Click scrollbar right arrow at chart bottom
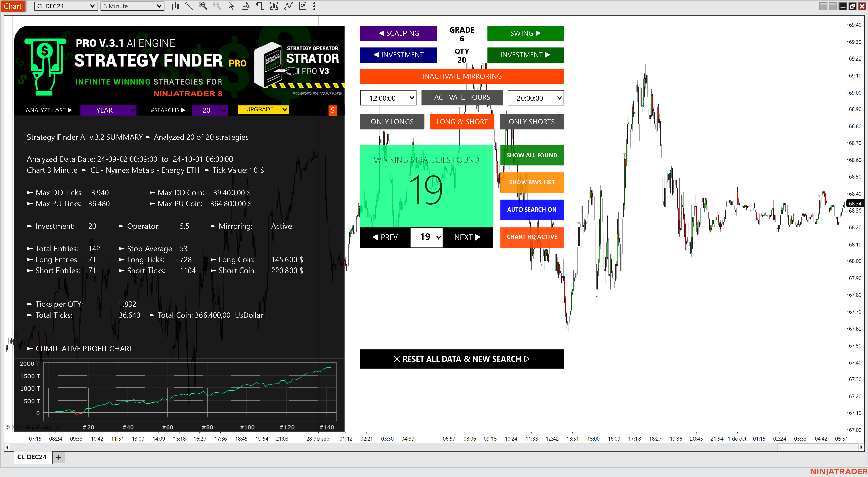The image size is (868, 477). (861, 448)
